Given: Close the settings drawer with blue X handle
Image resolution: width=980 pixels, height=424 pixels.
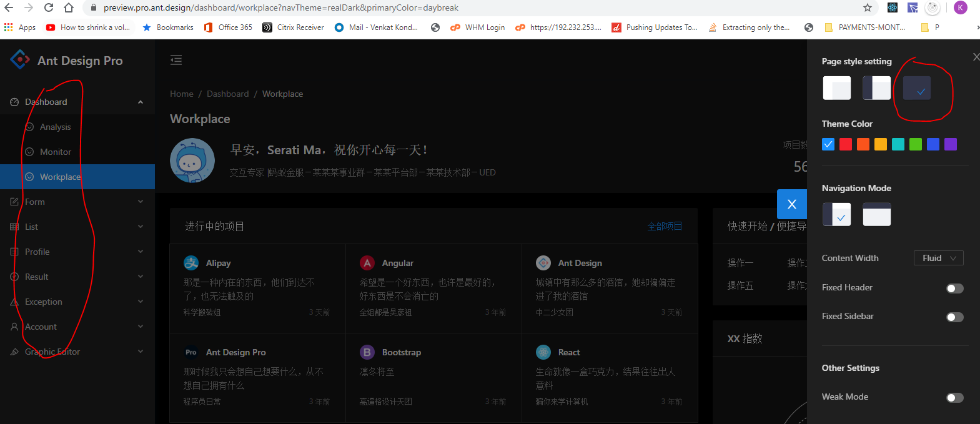Looking at the screenshot, I should point(792,204).
